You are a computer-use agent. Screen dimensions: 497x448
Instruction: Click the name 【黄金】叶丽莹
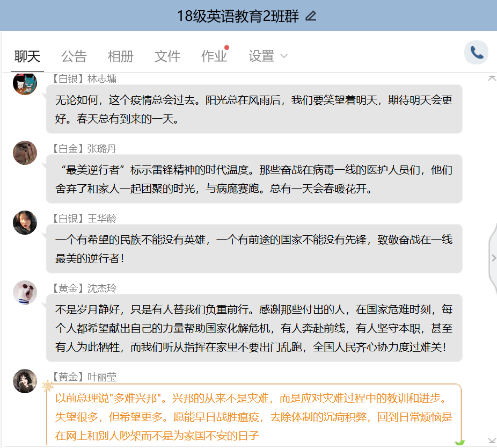[84, 377]
